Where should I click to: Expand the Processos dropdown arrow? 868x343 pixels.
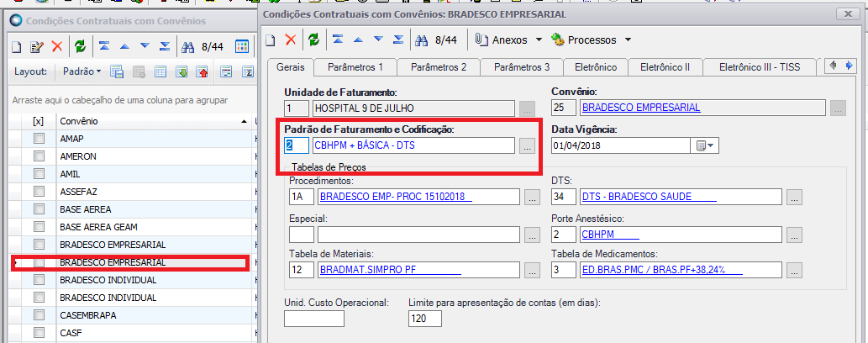click(x=628, y=40)
